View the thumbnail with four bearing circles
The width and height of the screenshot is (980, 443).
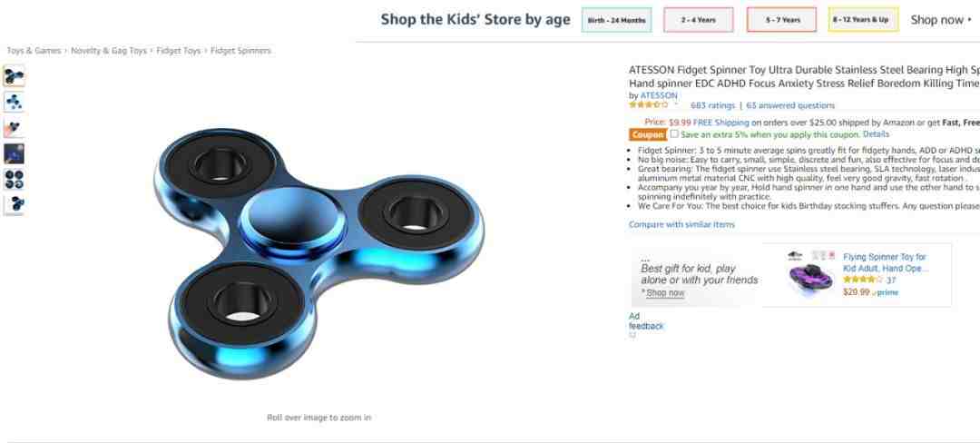[x=14, y=180]
